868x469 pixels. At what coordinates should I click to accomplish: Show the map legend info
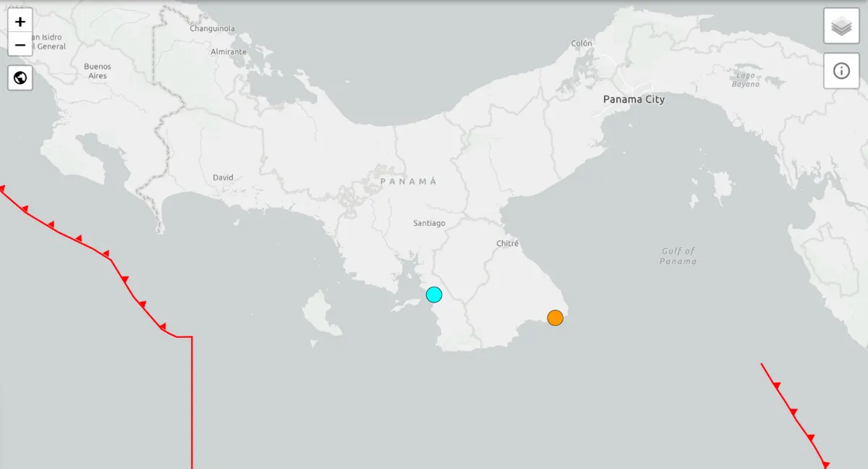(841, 71)
